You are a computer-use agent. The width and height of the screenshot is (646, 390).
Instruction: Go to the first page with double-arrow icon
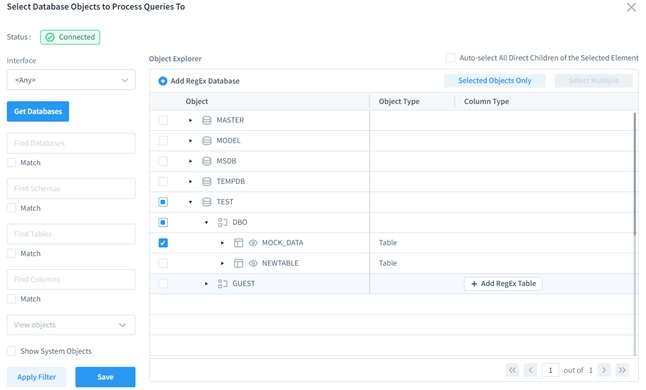tap(512, 370)
